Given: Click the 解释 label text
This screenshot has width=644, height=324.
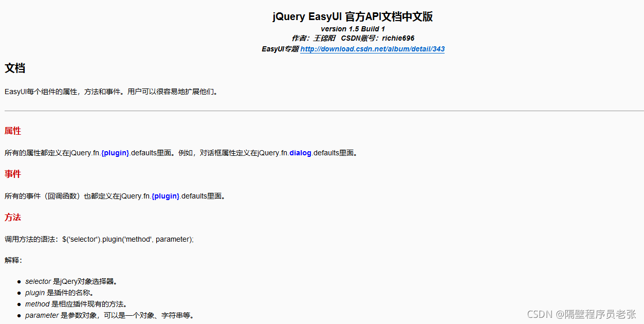Looking at the screenshot, I should click(x=12, y=260).
